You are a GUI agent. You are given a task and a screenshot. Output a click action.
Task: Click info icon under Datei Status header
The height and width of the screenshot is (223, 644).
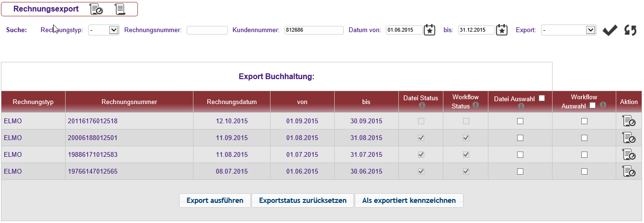click(x=421, y=106)
